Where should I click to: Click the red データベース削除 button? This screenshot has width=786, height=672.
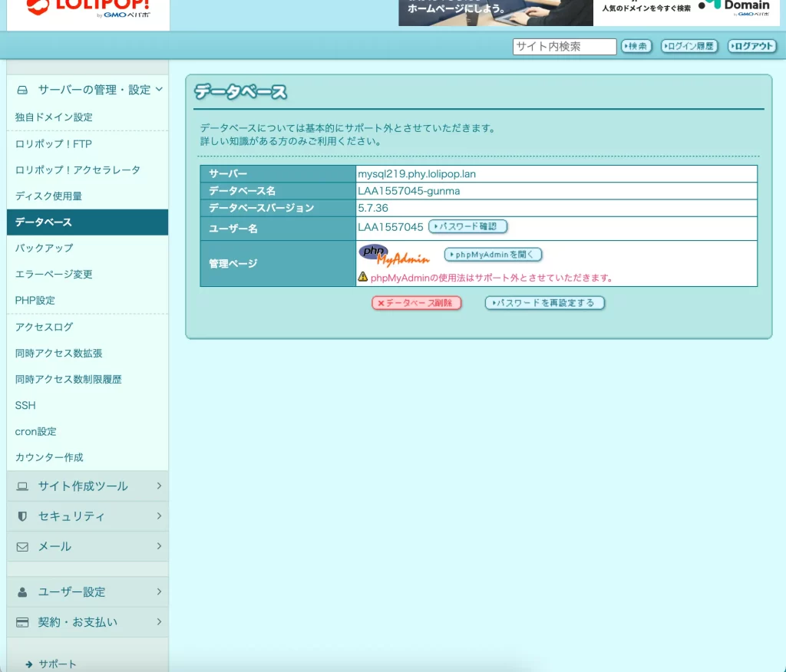417,303
